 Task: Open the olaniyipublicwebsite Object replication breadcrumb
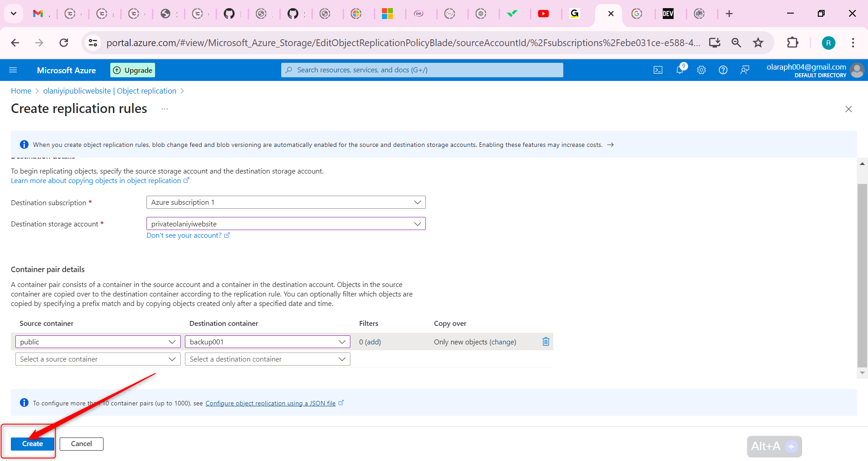tap(110, 91)
